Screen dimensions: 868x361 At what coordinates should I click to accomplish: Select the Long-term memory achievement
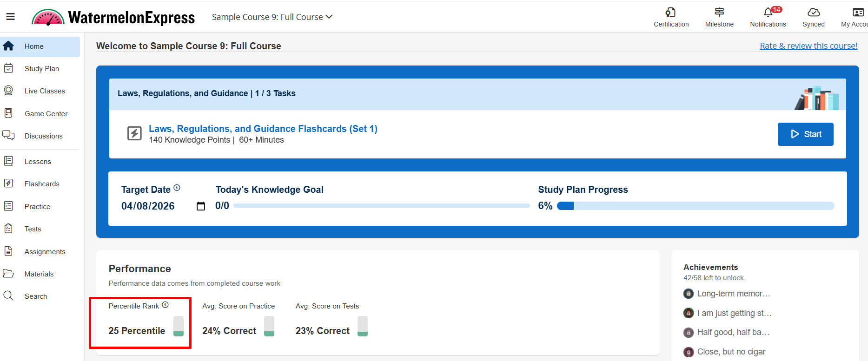point(733,294)
